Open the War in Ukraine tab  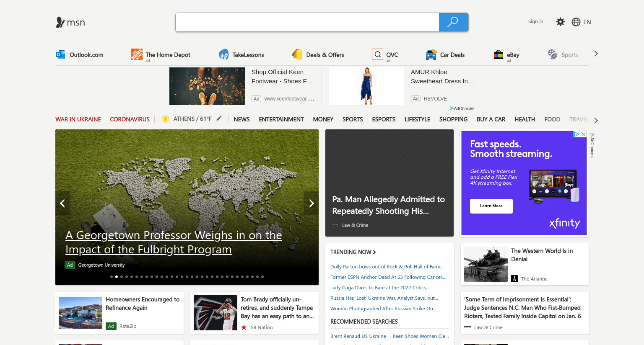pos(78,119)
